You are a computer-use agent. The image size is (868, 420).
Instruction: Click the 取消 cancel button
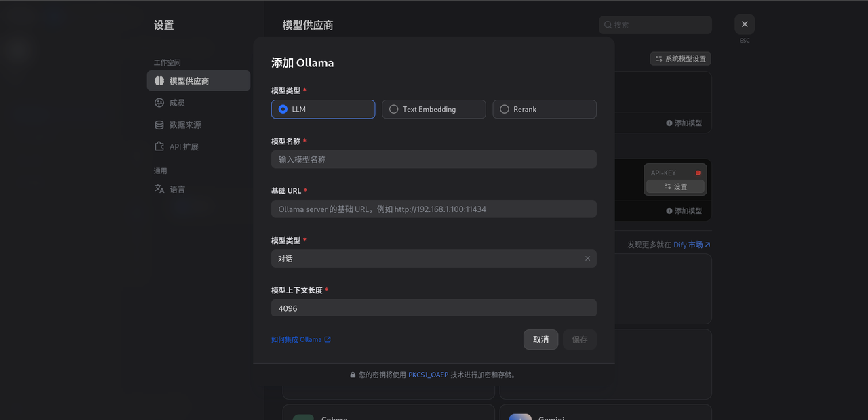pos(540,339)
